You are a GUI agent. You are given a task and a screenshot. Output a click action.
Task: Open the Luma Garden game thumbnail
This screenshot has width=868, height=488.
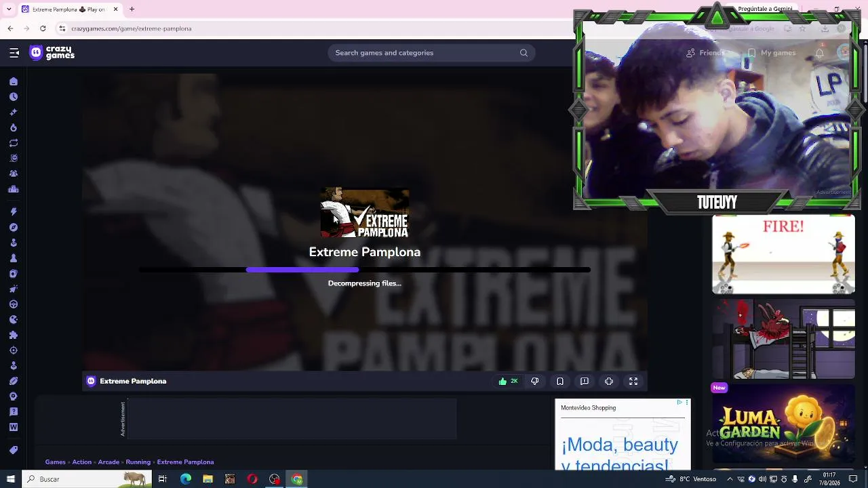(783, 425)
